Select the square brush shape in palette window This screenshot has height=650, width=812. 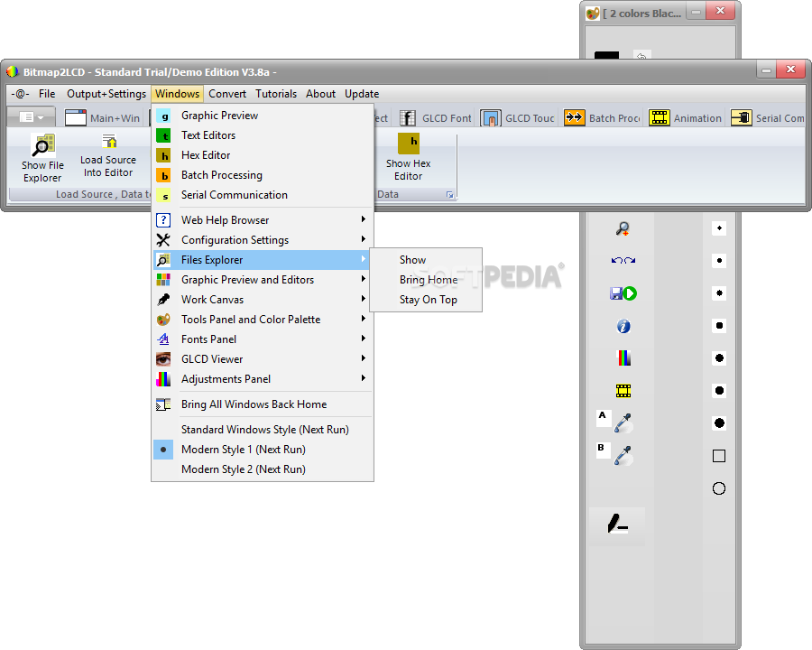point(719,456)
